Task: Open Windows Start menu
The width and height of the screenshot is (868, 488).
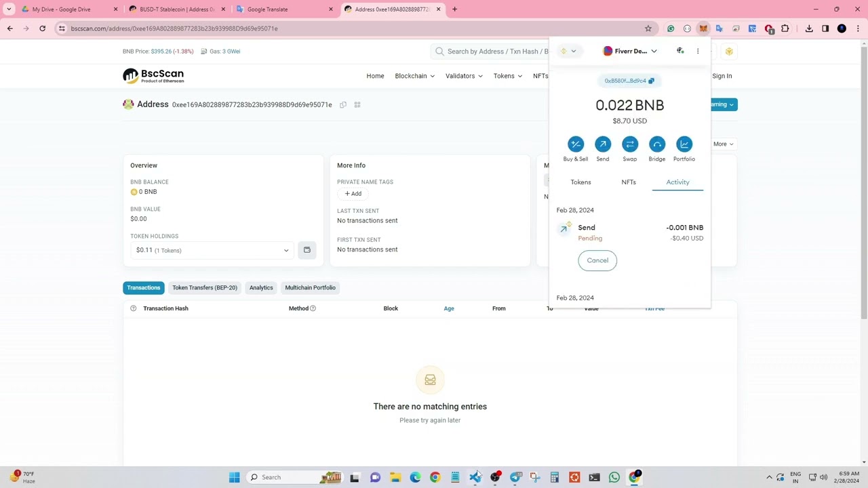Action: coord(234,477)
